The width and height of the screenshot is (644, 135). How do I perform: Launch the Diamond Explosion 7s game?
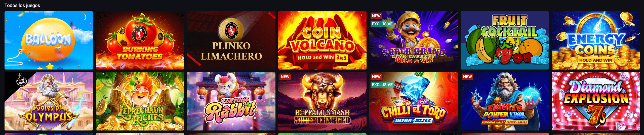[x=596, y=101]
